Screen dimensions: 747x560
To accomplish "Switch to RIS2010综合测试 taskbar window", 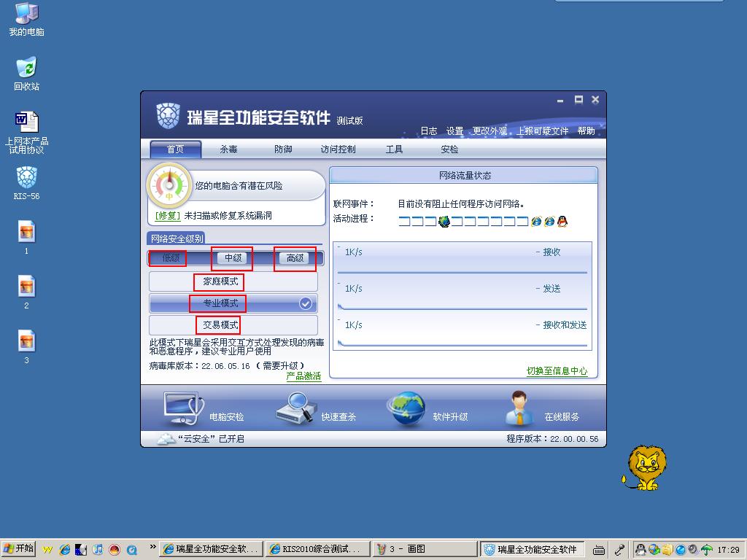I will point(317,549).
